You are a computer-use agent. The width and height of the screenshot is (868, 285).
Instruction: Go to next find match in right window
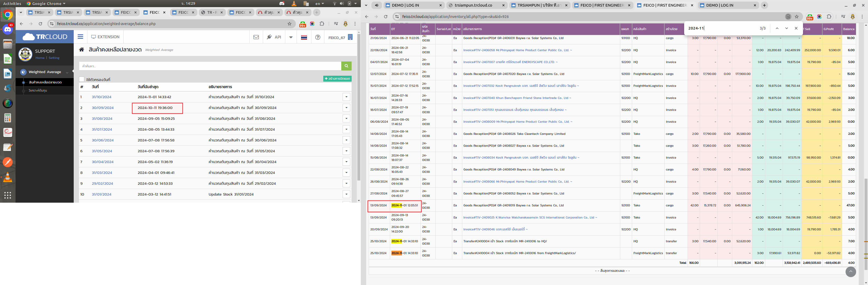tap(786, 28)
